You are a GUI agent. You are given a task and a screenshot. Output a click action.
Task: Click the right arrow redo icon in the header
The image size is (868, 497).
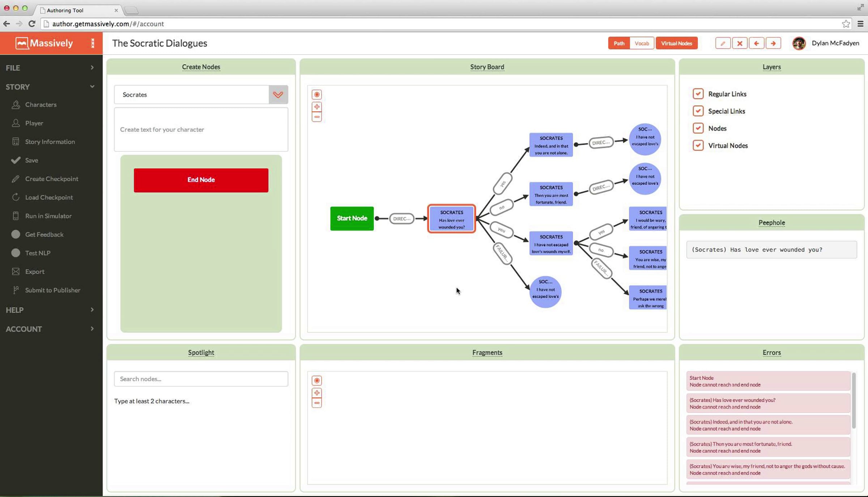coord(773,43)
